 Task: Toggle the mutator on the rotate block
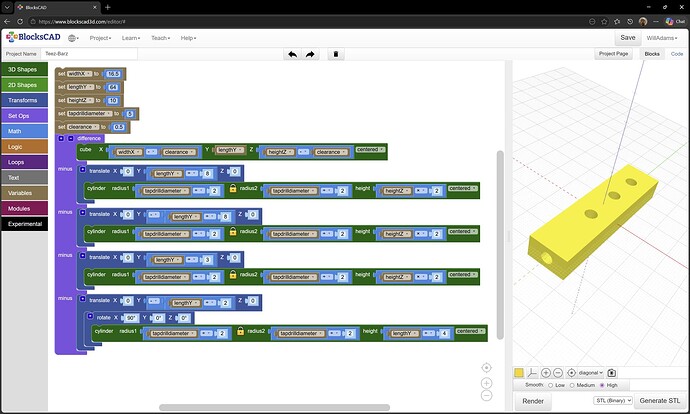coord(90,316)
